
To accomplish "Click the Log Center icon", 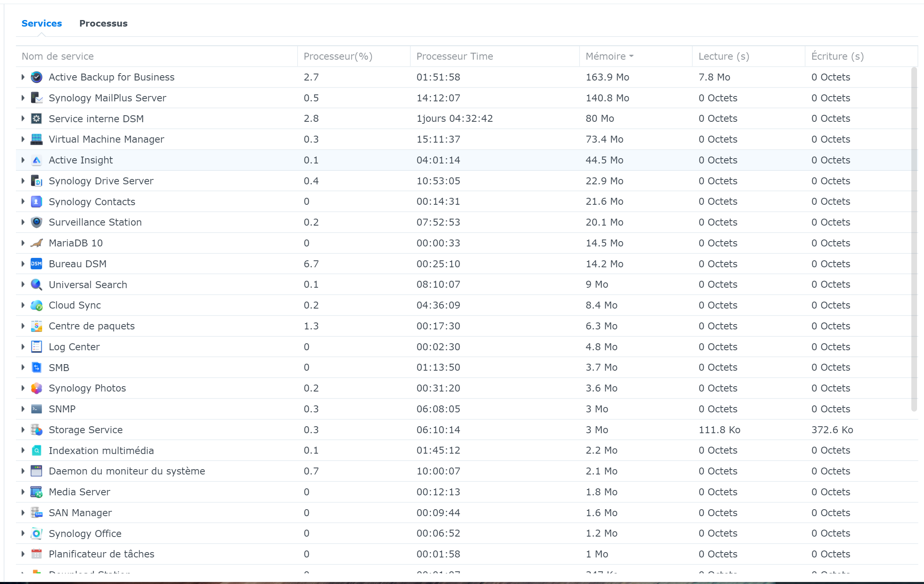I will [x=36, y=347].
